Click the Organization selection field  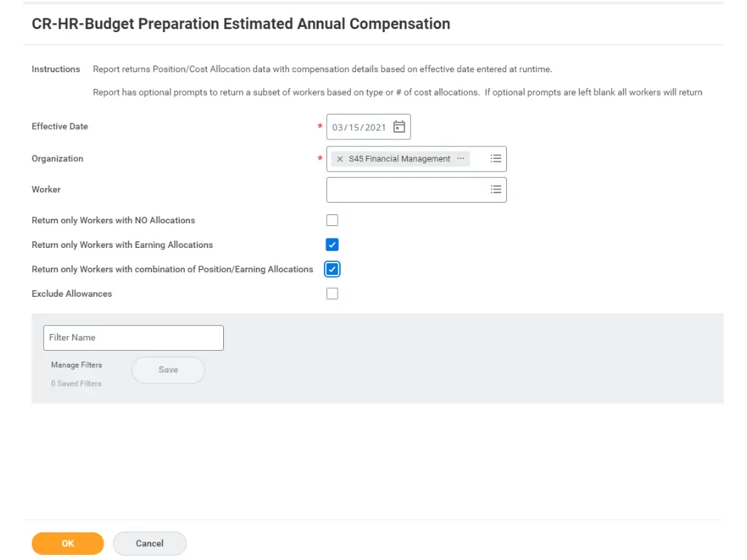tap(478, 159)
